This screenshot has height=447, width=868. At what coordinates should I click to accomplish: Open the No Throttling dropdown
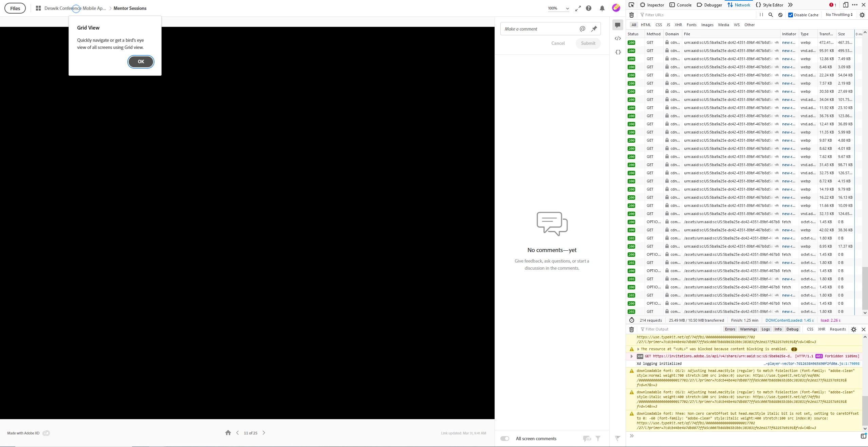pos(839,15)
